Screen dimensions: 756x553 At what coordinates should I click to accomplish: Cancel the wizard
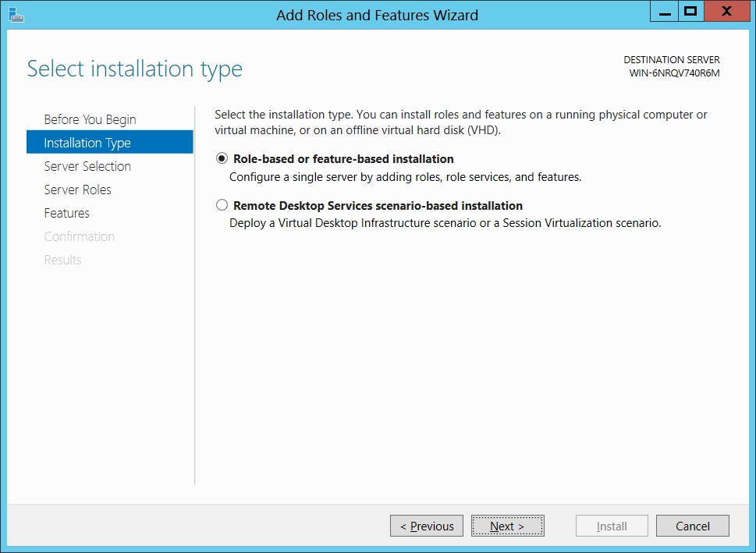point(693,526)
